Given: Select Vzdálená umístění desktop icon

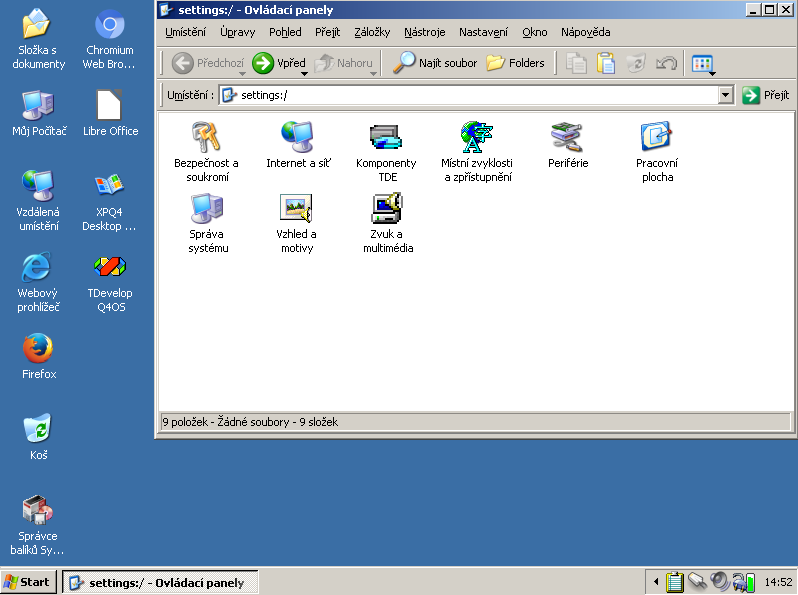Looking at the screenshot, I should point(38,201).
